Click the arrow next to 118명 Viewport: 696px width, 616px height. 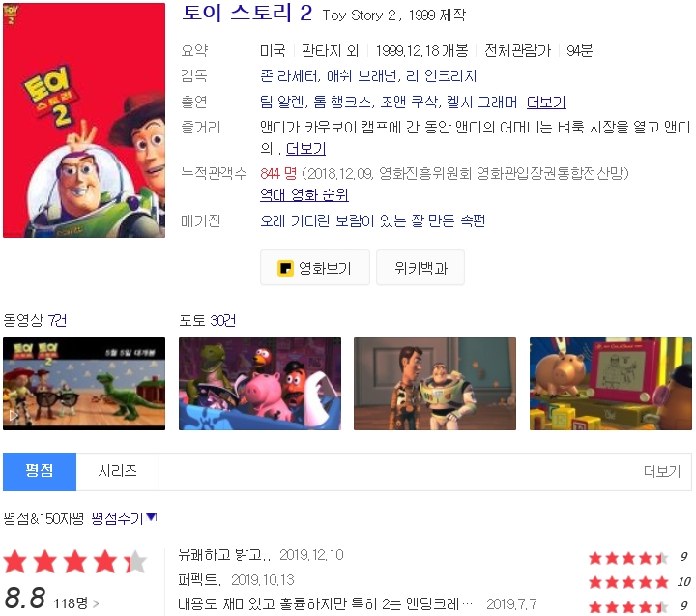coord(96,603)
